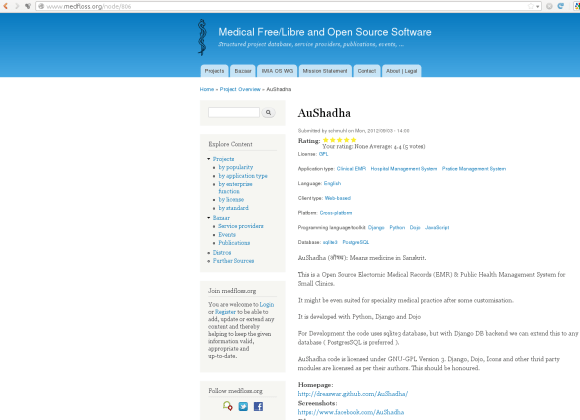Click the JavaScript language link
The width and height of the screenshot is (580, 420).
437,227
